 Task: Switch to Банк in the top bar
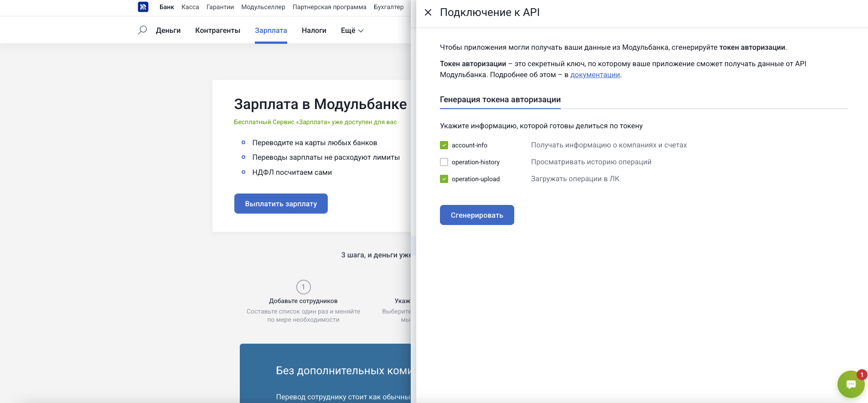tap(167, 7)
